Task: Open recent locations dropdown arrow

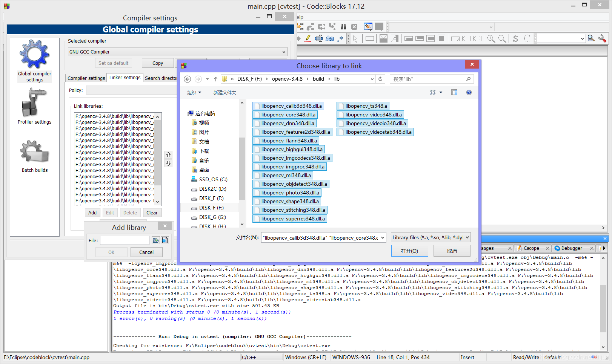Action: coord(207,79)
